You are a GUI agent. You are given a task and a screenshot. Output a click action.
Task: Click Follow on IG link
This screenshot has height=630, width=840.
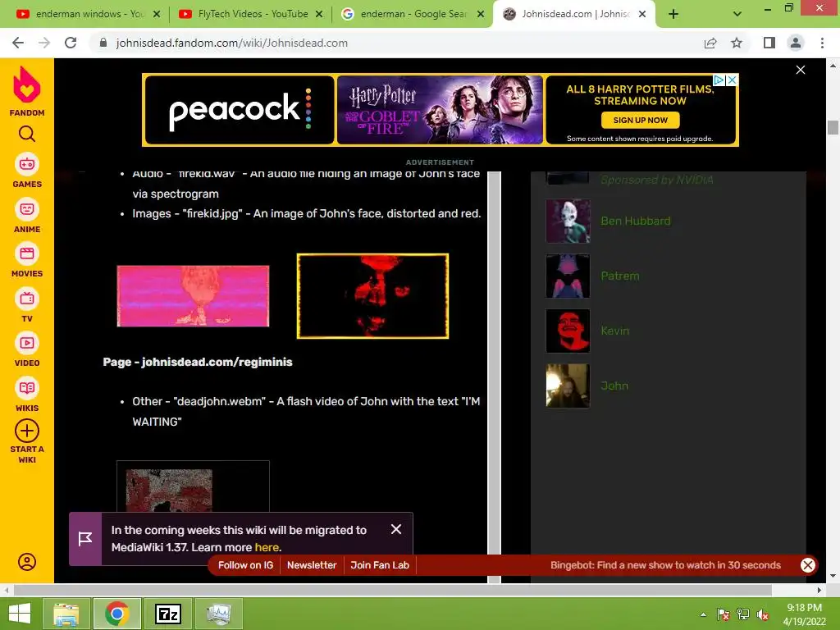245,565
